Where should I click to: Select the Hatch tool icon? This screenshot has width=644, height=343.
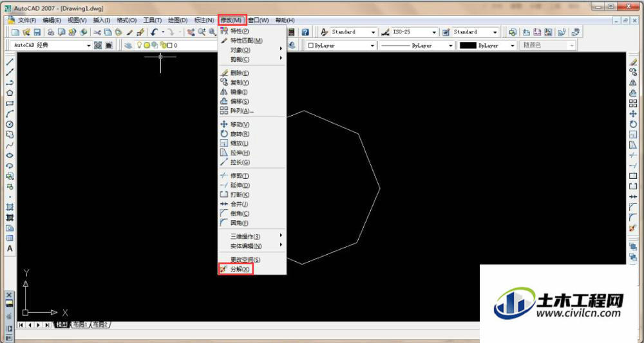tap(10, 207)
